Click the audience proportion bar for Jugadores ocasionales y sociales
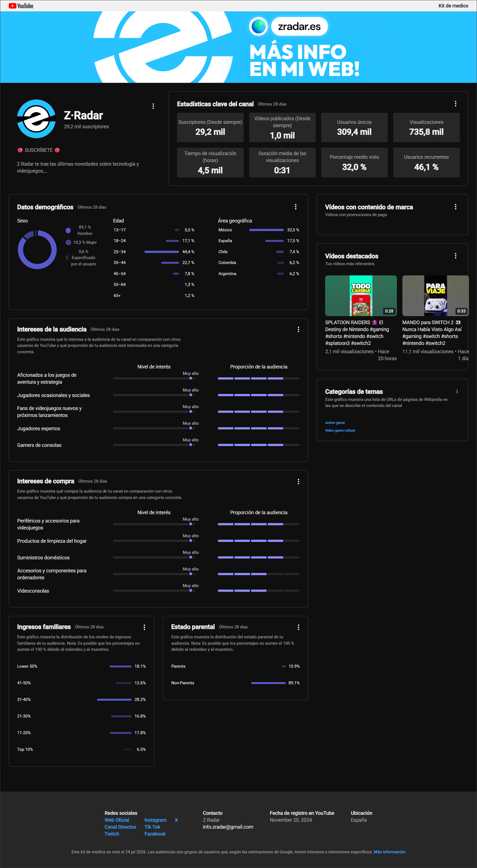477x868 pixels. tap(259, 395)
